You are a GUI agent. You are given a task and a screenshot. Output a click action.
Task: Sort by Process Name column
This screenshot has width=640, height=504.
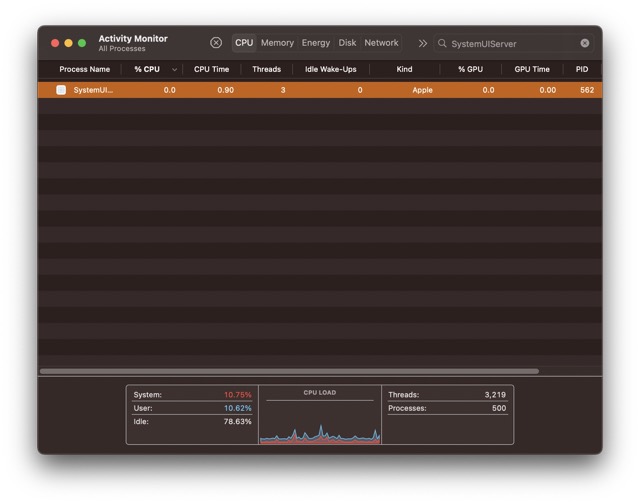point(85,70)
